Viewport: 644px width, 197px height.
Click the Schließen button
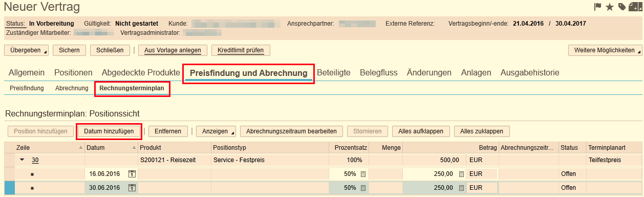pyautogui.click(x=110, y=50)
